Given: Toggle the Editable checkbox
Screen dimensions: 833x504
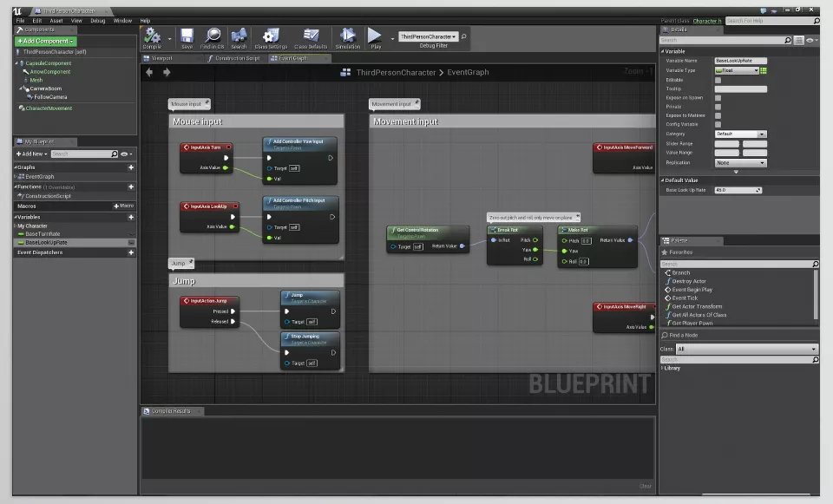Looking at the screenshot, I should point(718,80).
